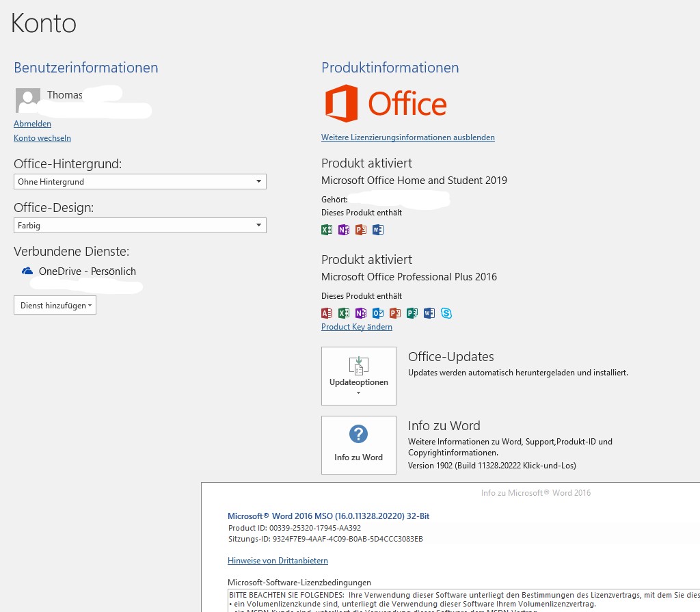Hide details via Weitere Lizenzierungsinformationen ausblenden

click(x=408, y=137)
